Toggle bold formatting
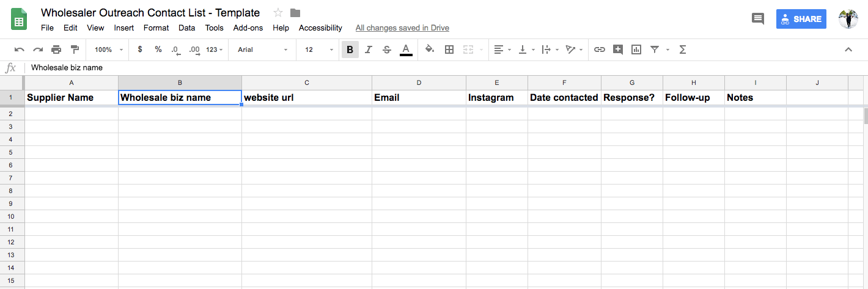This screenshot has height=289, width=868. [x=350, y=49]
